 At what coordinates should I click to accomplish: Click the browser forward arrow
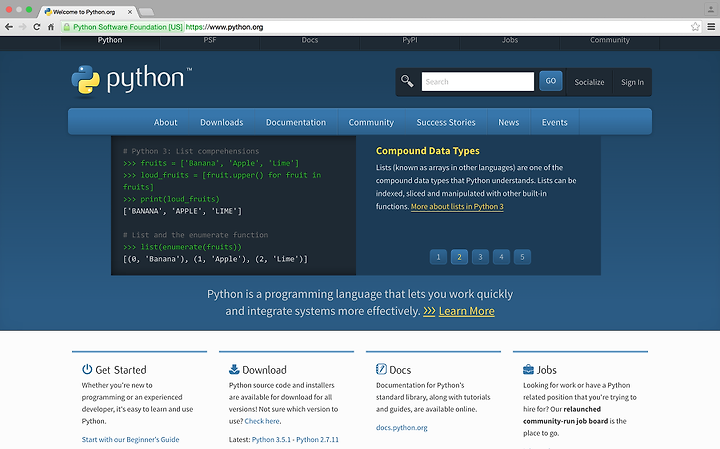22,27
